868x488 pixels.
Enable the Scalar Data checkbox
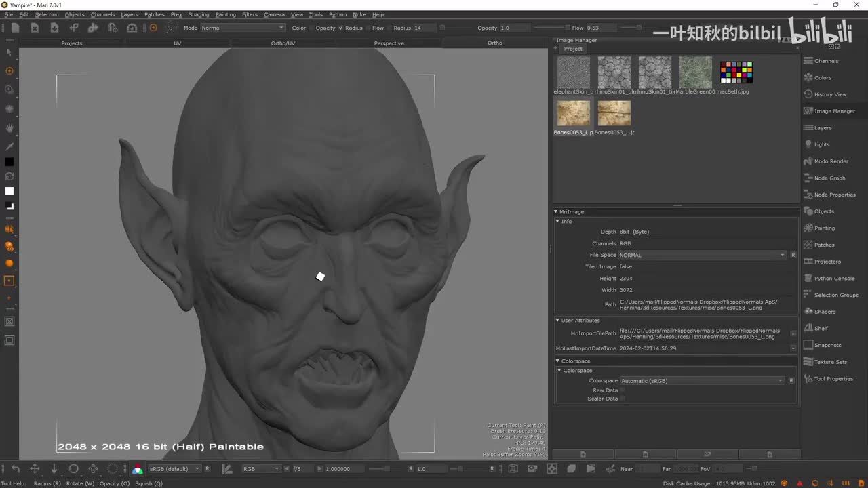click(623, 399)
